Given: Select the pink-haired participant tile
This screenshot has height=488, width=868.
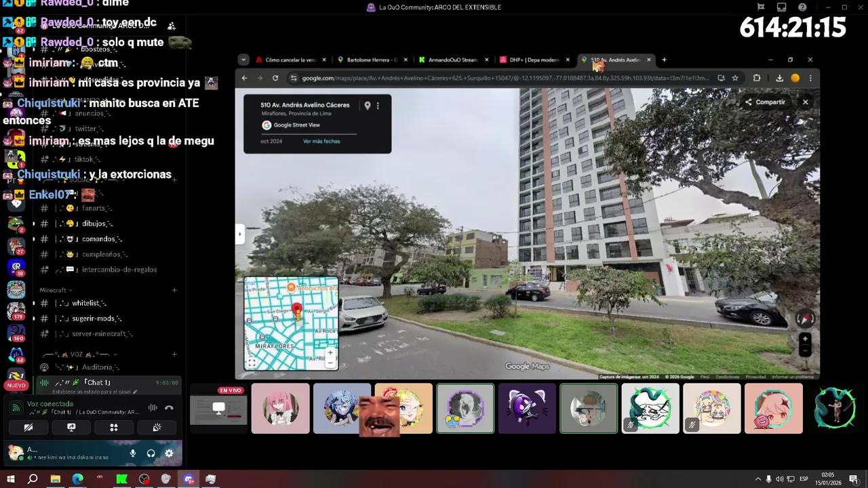Looking at the screenshot, I should [x=281, y=409].
